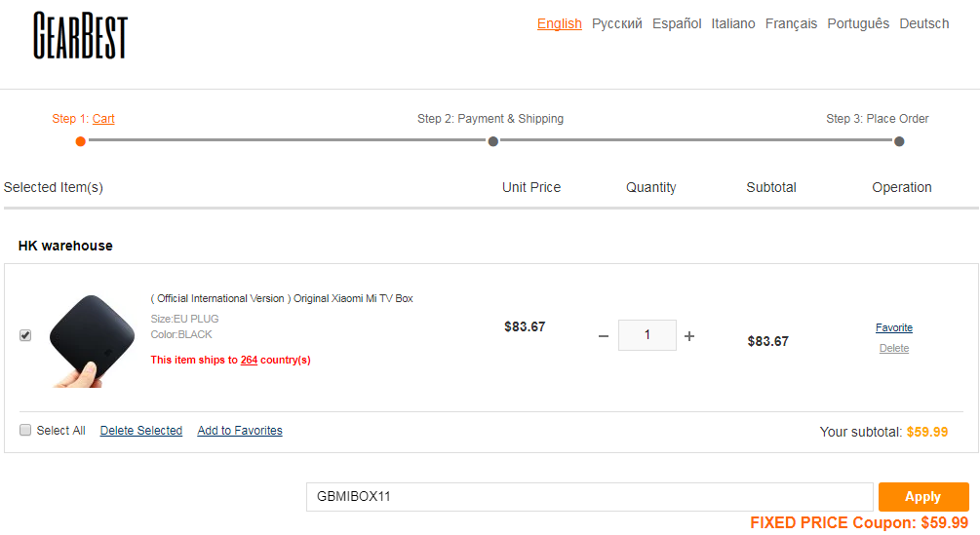Click the Favorite link for the item
Image resolution: width=980 pixels, height=535 pixels.
click(x=894, y=327)
